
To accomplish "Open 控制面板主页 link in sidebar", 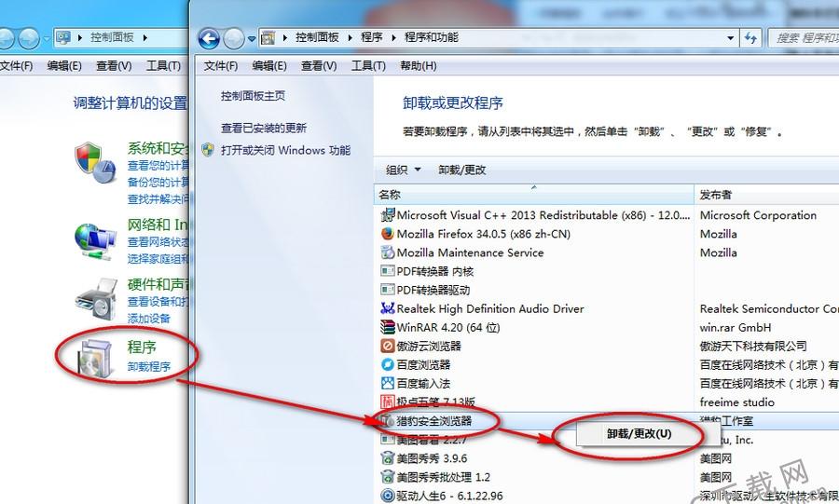I will [x=253, y=96].
